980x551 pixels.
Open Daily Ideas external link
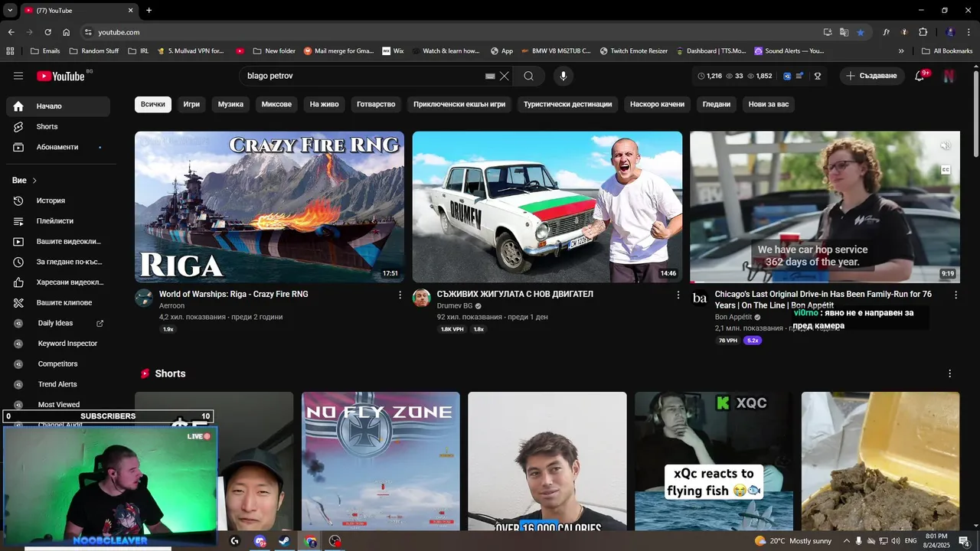[100, 323]
